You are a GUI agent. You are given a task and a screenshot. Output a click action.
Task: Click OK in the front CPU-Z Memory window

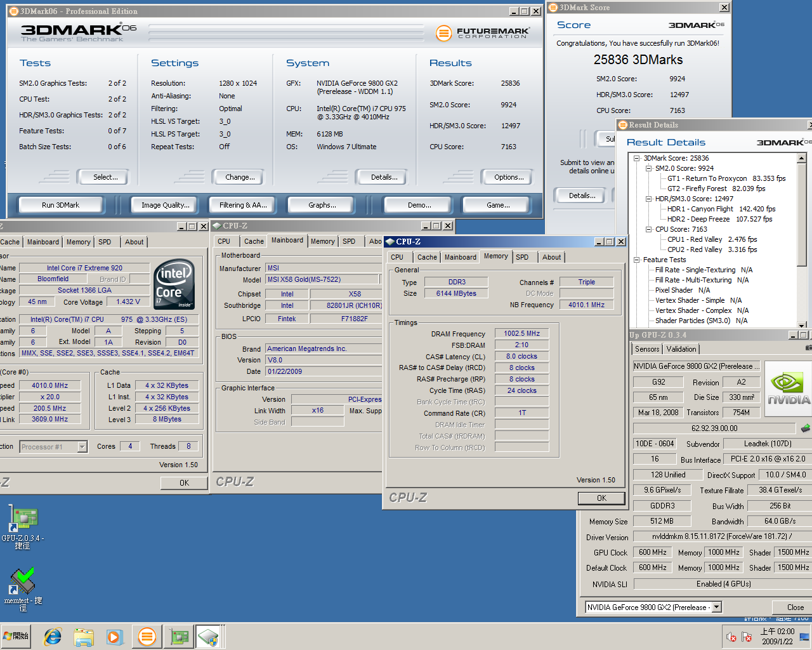pos(601,498)
